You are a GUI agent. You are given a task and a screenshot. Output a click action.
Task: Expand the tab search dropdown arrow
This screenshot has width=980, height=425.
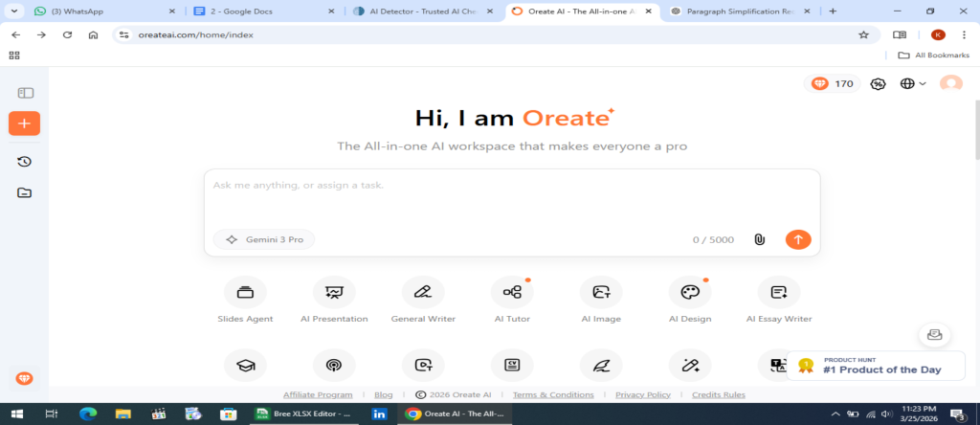point(13,11)
